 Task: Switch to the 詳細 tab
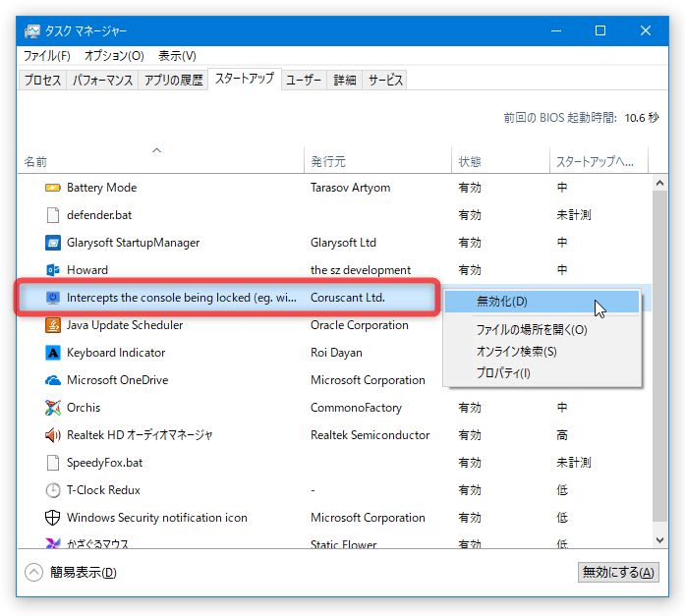(345, 80)
